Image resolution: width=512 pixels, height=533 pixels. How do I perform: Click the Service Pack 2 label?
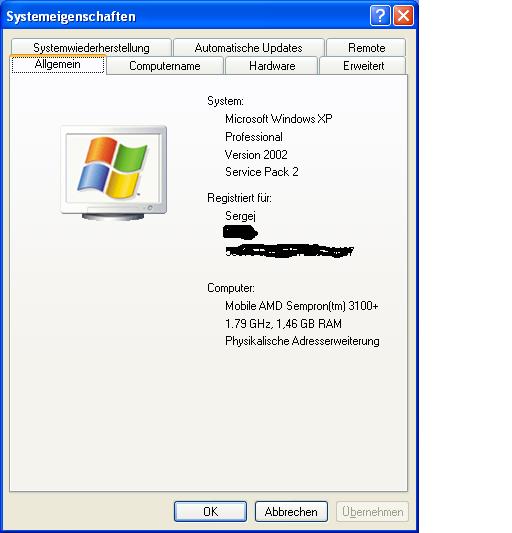[x=262, y=172]
